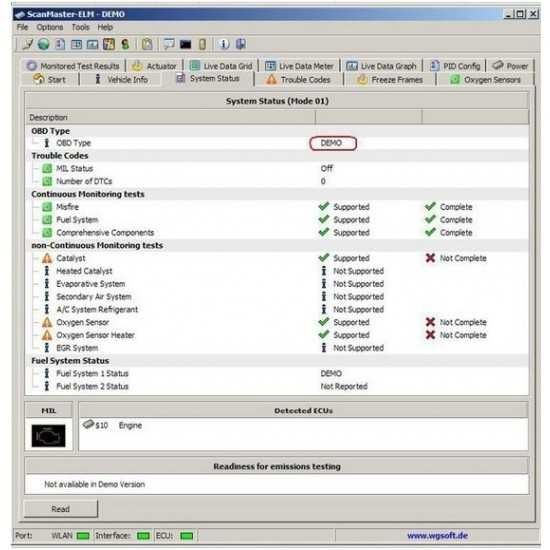Screen dimensions: 550x550
Task: Click the green icon beside MIL Status
Action: tap(47, 168)
